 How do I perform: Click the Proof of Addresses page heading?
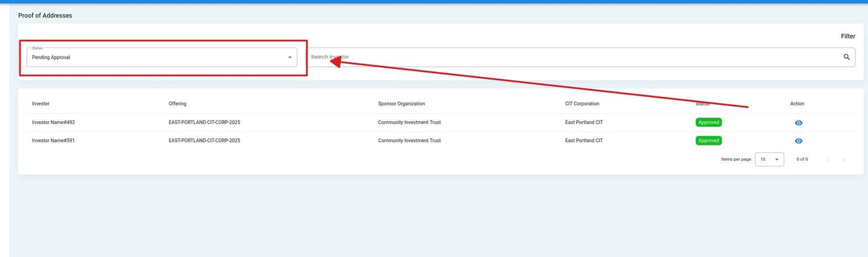click(x=45, y=16)
